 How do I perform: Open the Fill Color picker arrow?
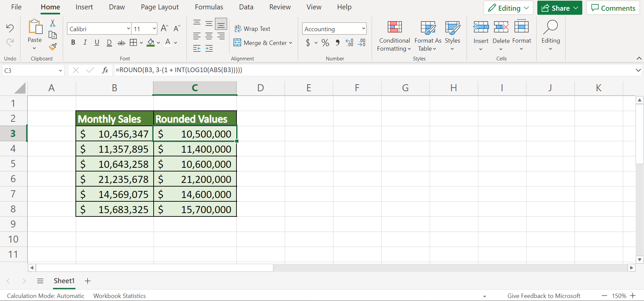click(x=158, y=43)
